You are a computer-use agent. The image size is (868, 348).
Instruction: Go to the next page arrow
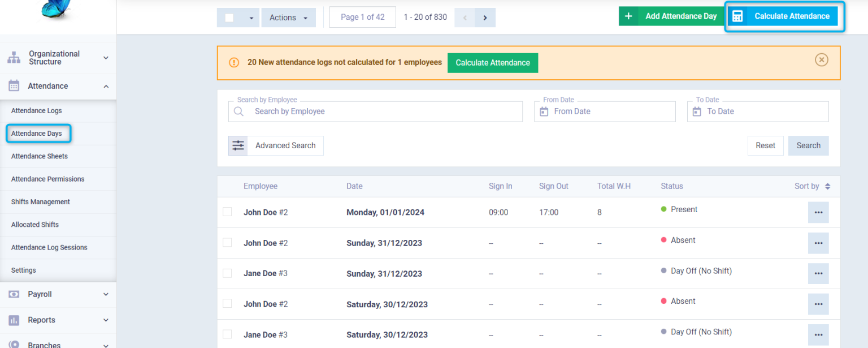(x=485, y=18)
